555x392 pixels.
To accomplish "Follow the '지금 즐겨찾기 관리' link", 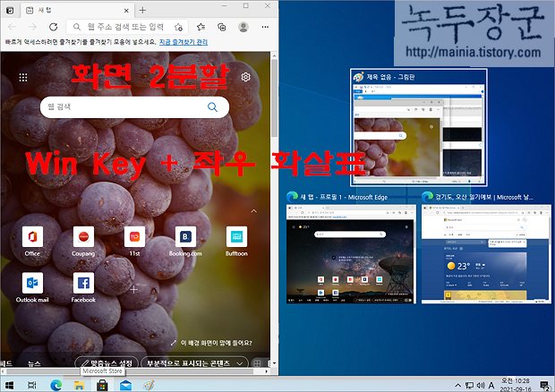I will pyautogui.click(x=184, y=42).
